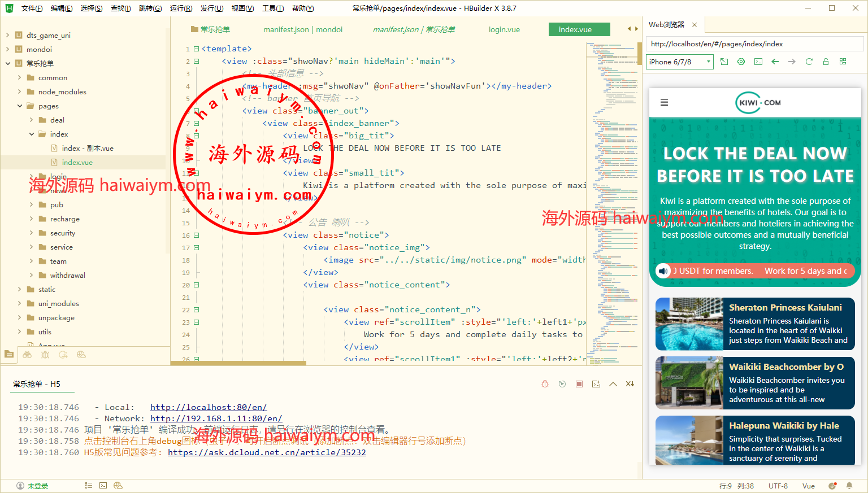This screenshot has width=868, height=493.
Task: Go back in the built-in browser
Action: point(775,62)
